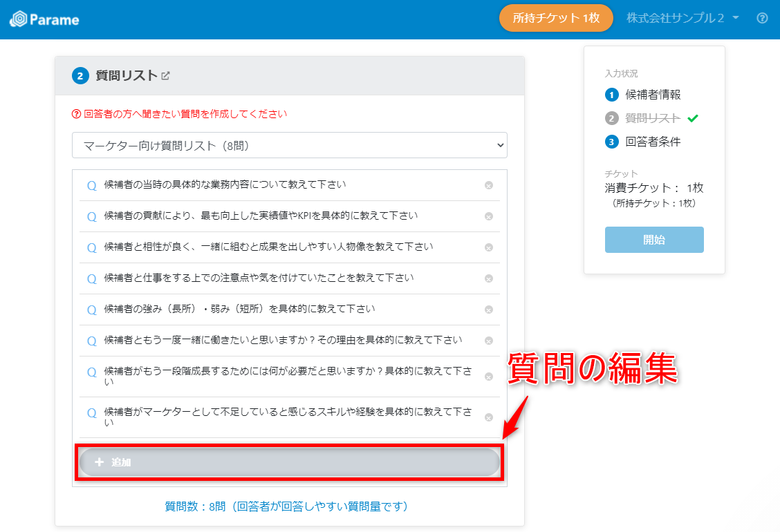Screen dimensions: 780x532
Task: Select the struck-through 質問リスト step
Action: (653, 118)
